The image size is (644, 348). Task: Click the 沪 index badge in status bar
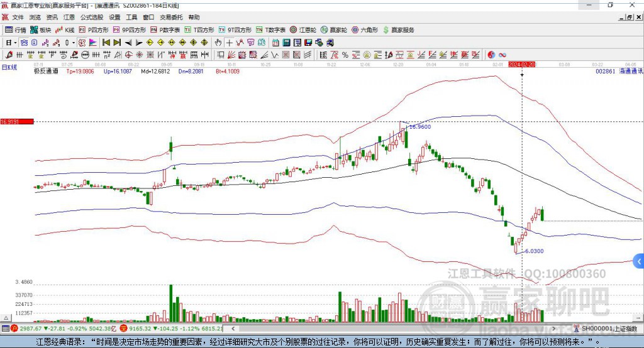(14, 329)
